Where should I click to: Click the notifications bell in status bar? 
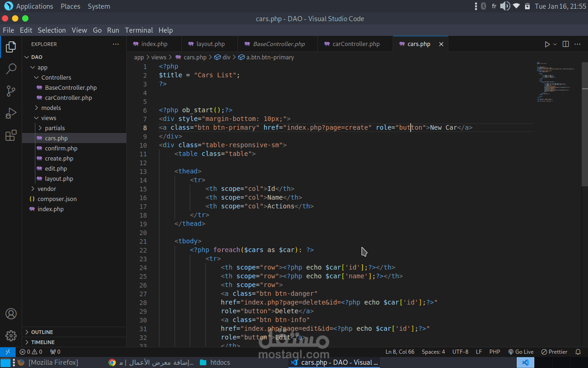(578, 352)
